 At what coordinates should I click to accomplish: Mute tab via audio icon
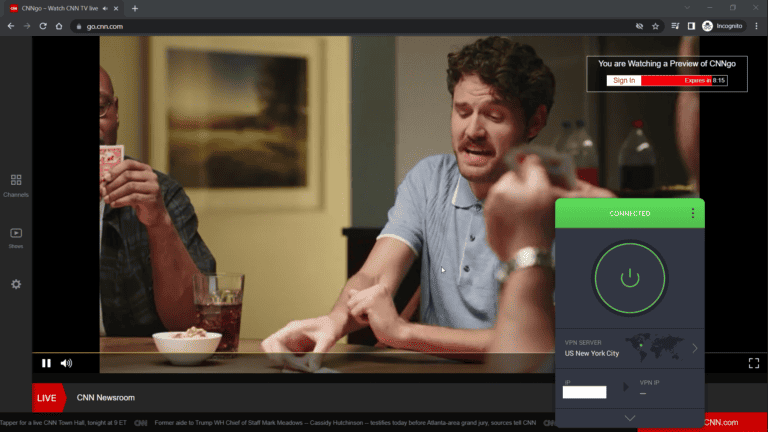pos(105,8)
